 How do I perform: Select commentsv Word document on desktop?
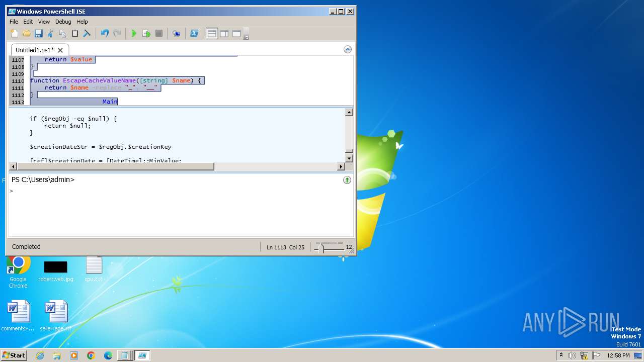click(x=18, y=316)
